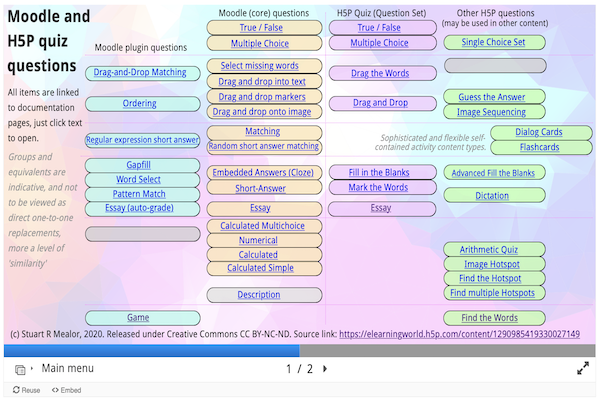Click the slide progress bar
Image resolution: width=600 pixels, height=400 pixels.
300,351
